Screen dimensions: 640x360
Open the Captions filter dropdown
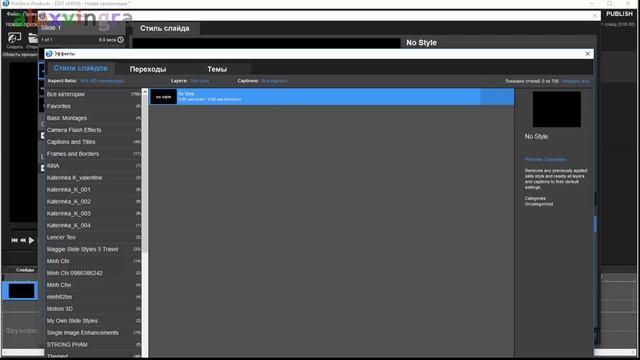tap(274, 81)
